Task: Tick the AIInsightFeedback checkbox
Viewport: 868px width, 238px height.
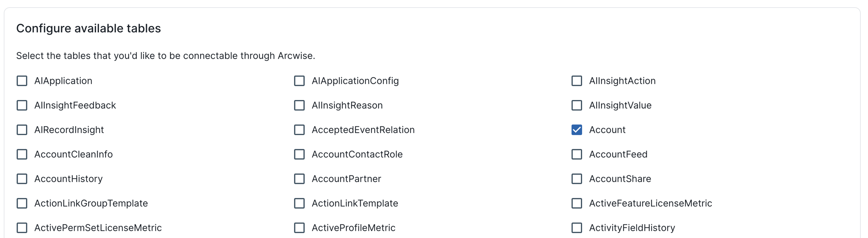Action: pyautogui.click(x=22, y=105)
